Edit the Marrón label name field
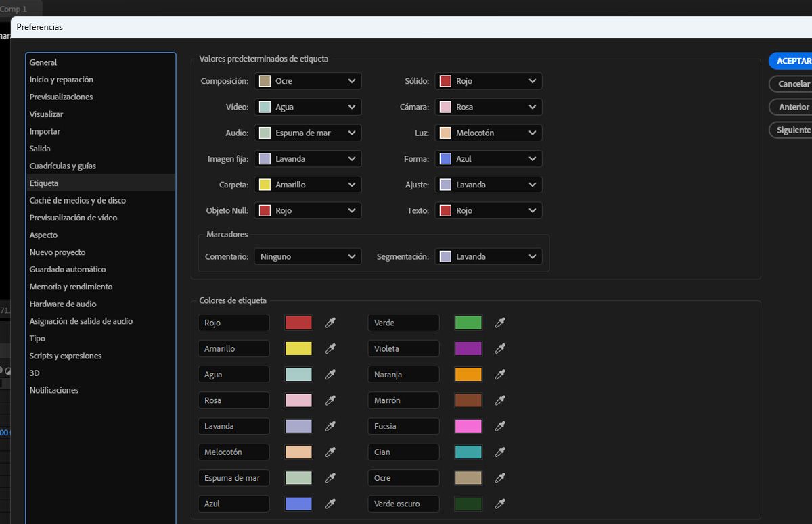The width and height of the screenshot is (812, 524). pos(404,400)
